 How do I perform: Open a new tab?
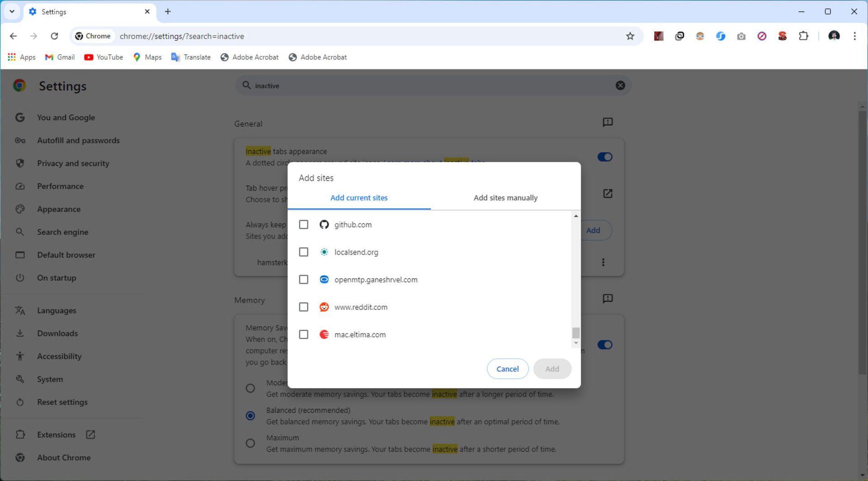pos(168,12)
